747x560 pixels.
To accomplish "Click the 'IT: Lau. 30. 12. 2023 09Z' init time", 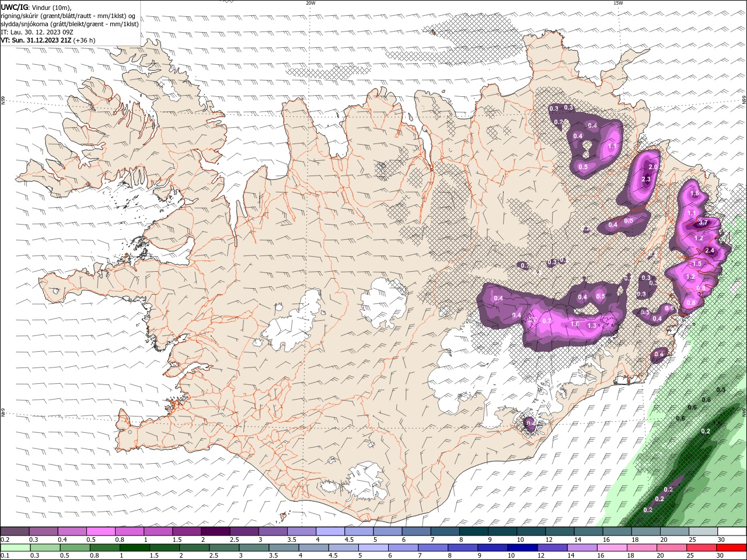I will 37,32.
